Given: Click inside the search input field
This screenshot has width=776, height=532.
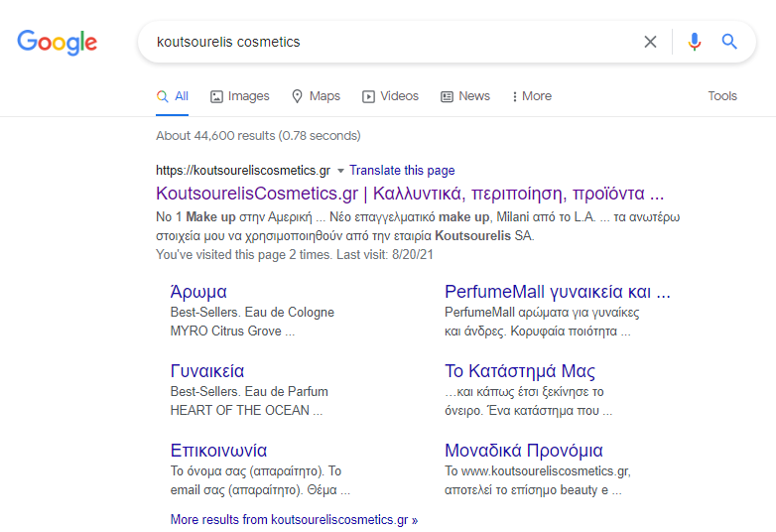Looking at the screenshot, I should (x=387, y=42).
